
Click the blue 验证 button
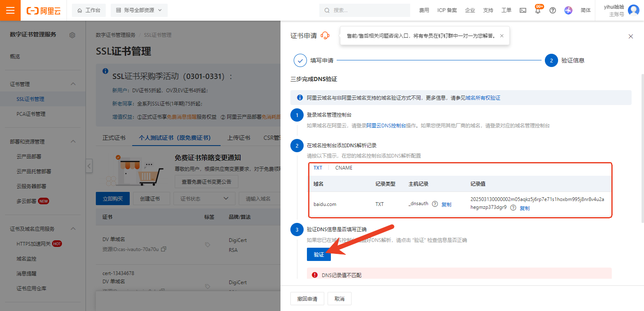[319, 254]
